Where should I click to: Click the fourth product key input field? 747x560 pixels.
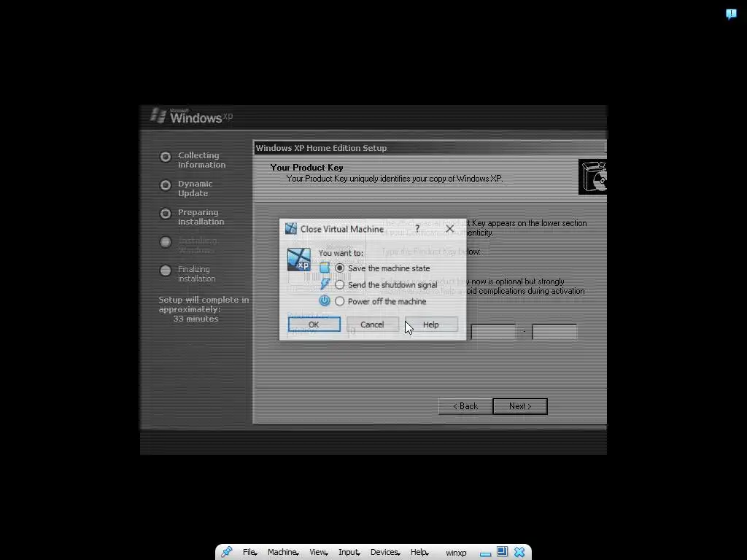(x=493, y=332)
